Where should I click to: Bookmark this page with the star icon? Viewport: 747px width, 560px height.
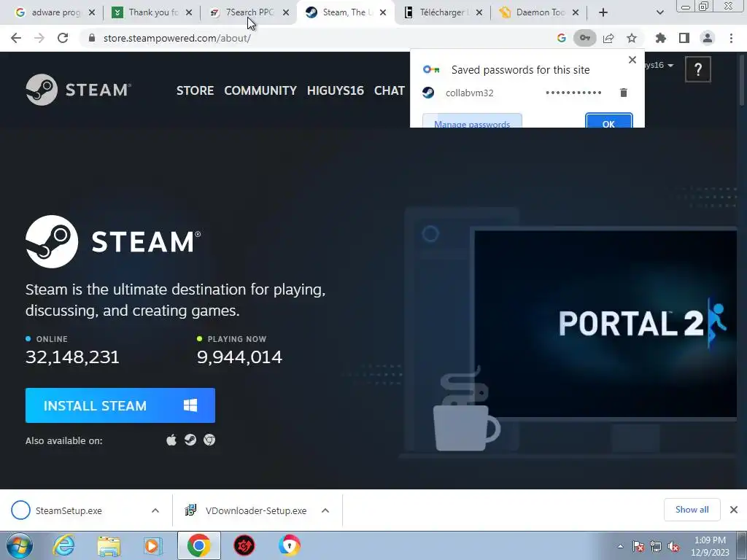click(x=632, y=38)
